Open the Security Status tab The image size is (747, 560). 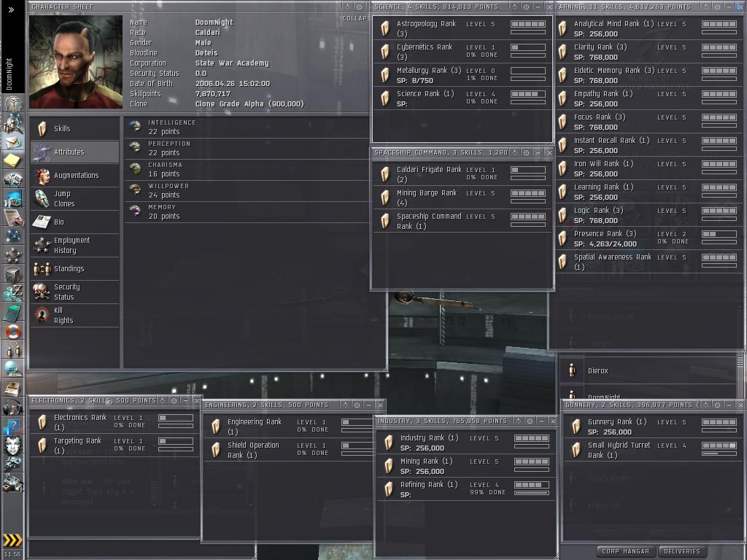coord(75,292)
